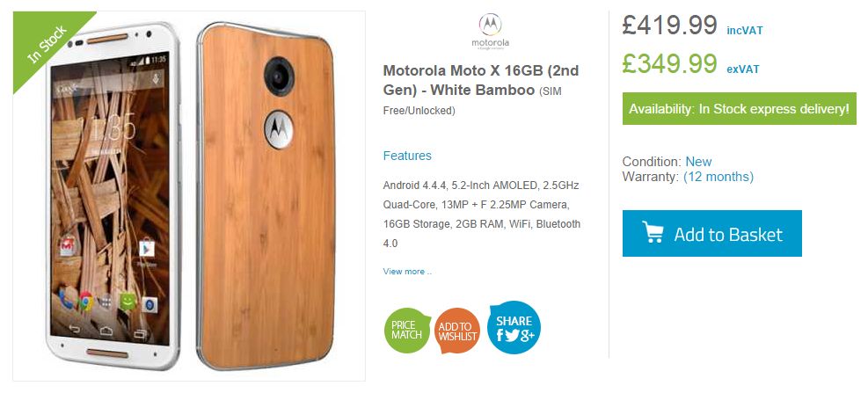Click the incVAT label
This screenshot has width=868, height=393.
(x=744, y=31)
